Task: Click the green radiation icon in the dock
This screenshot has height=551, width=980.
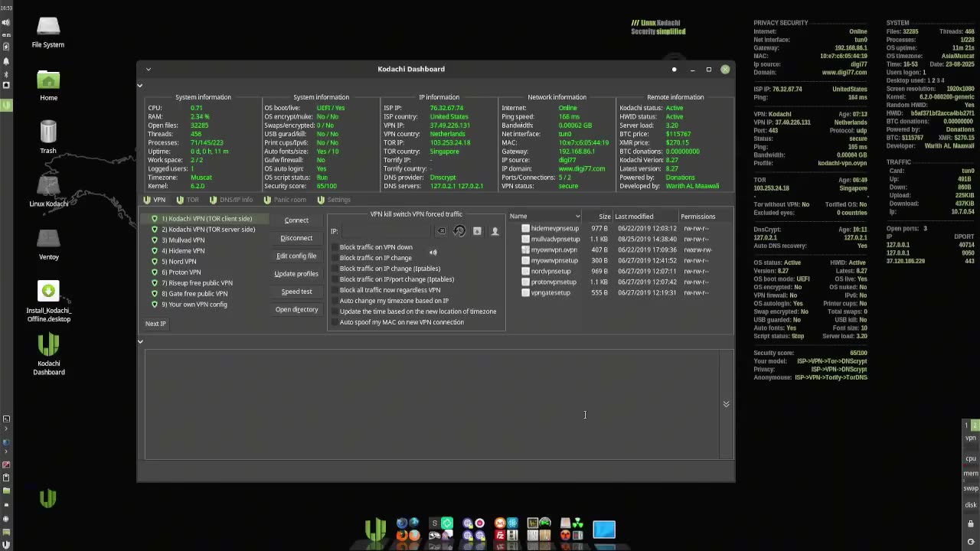Action: pyautogui.click(x=577, y=523)
